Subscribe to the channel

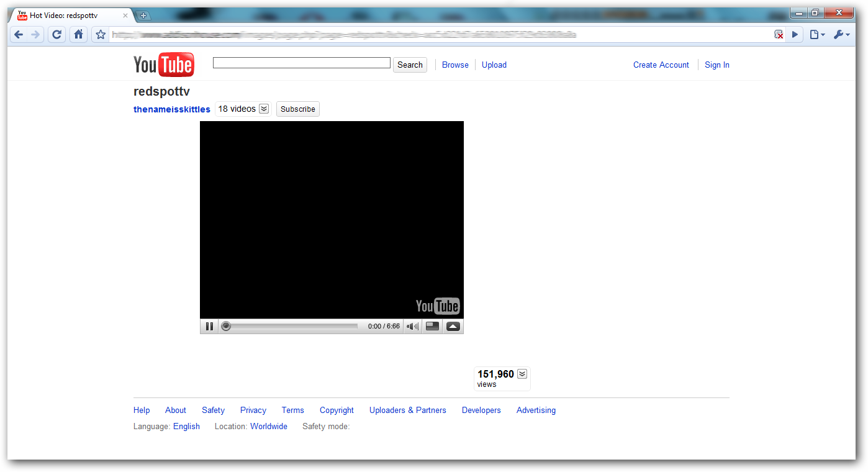click(298, 109)
